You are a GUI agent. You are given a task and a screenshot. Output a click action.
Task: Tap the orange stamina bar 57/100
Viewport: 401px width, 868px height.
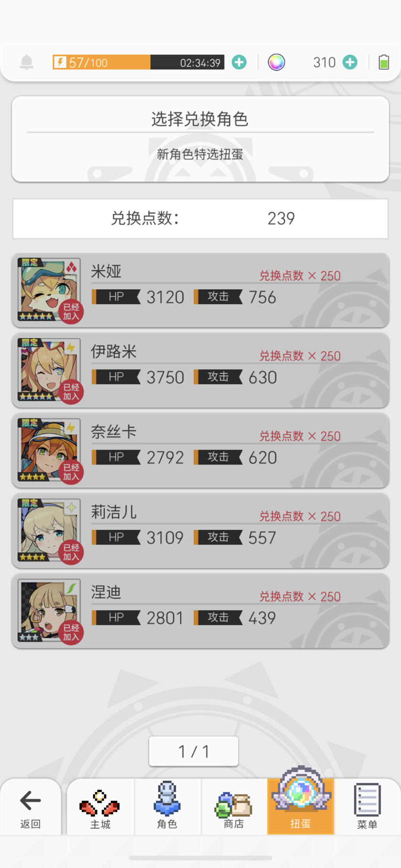139,62
